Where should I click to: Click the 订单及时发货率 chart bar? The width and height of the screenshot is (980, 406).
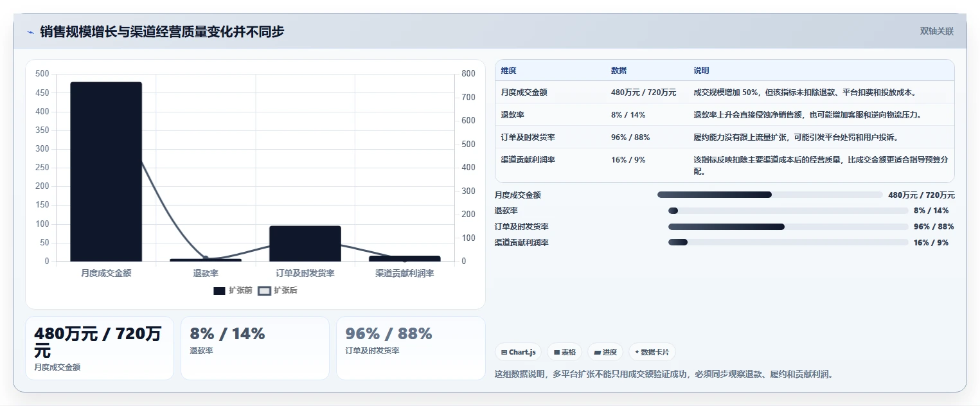[305, 243]
